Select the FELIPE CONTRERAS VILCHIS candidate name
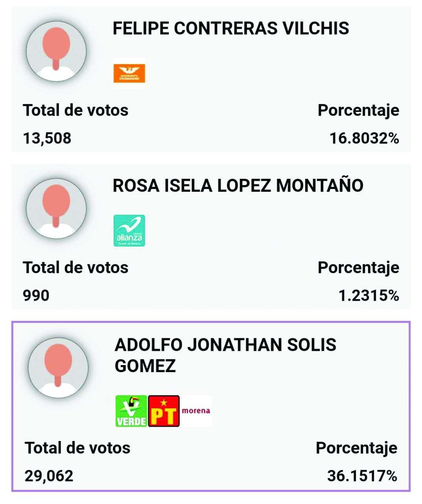This screenshot has height=504, width=422. click(x=231, y=28)
